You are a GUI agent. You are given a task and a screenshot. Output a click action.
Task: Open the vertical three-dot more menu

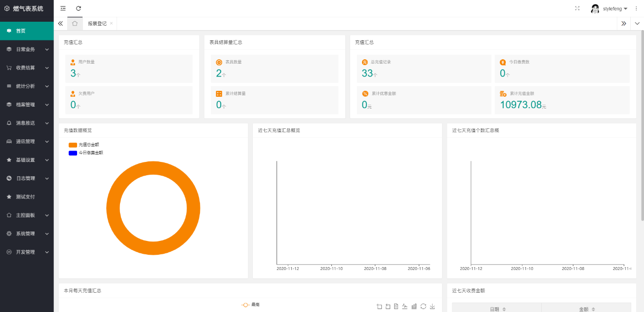636,8
